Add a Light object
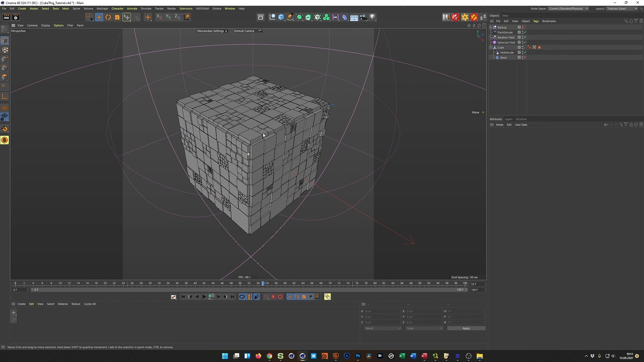The image size is (644, 362). (372, 17)
